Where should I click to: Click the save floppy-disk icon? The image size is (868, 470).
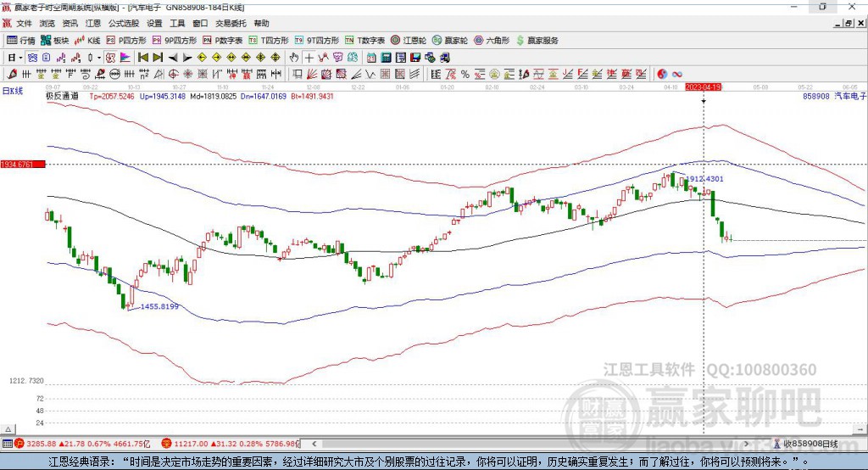pos(415,58)
